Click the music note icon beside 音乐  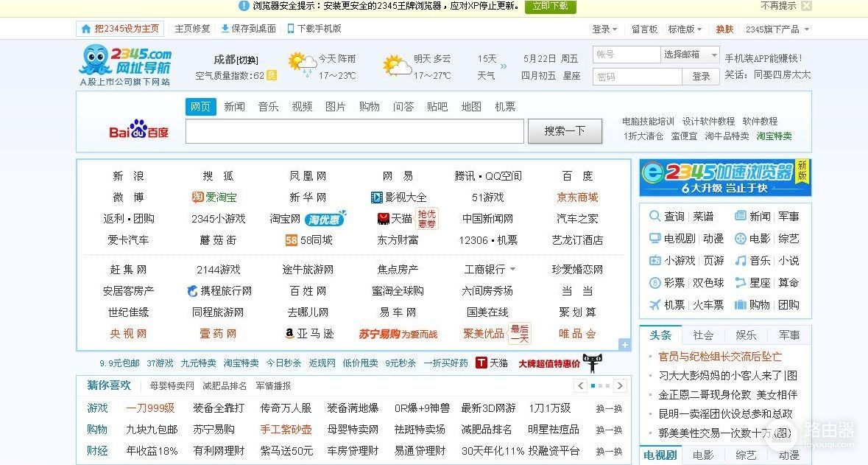[x=740, y=260]
